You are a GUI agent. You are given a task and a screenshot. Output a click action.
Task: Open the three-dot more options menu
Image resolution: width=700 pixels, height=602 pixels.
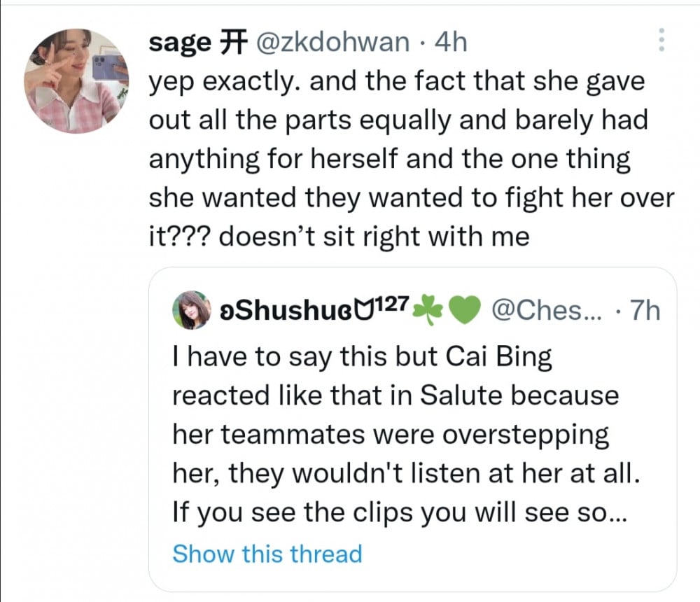(661, 40)
